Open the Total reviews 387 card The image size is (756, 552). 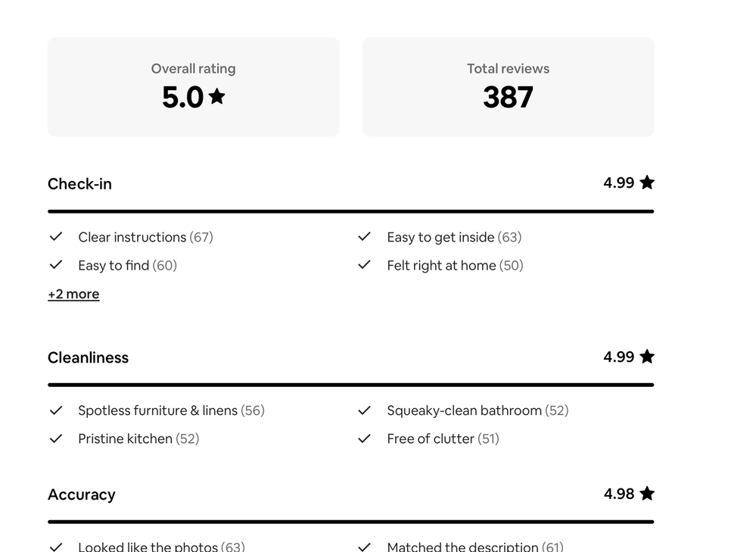[x=508, y=87]
